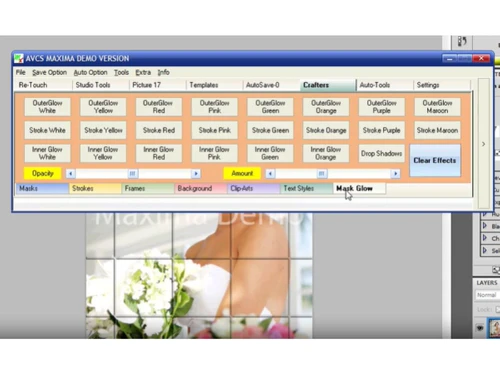Image resolution: width=500 pixels, height=375 pixels.
Task: Open the Templates tab
Action: [214, 85]
